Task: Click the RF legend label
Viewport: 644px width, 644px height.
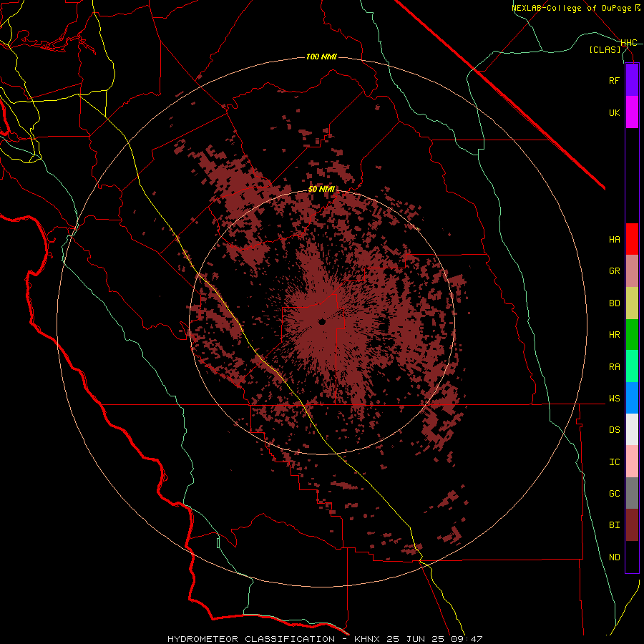Action: (614, 80)
